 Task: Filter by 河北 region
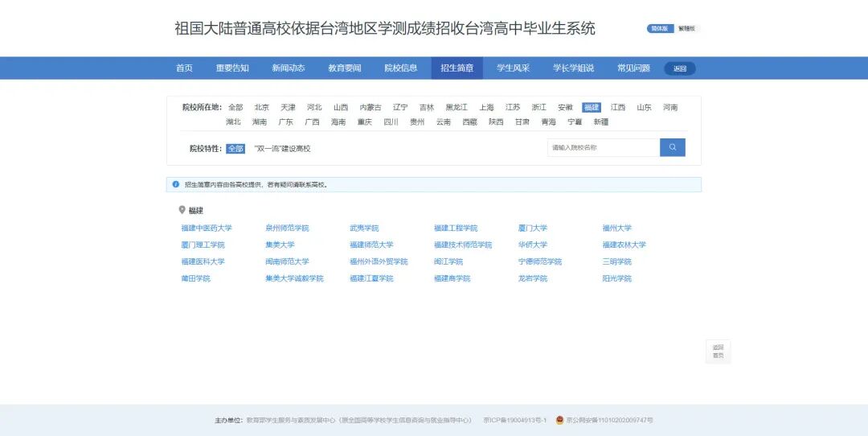[314, 108]
